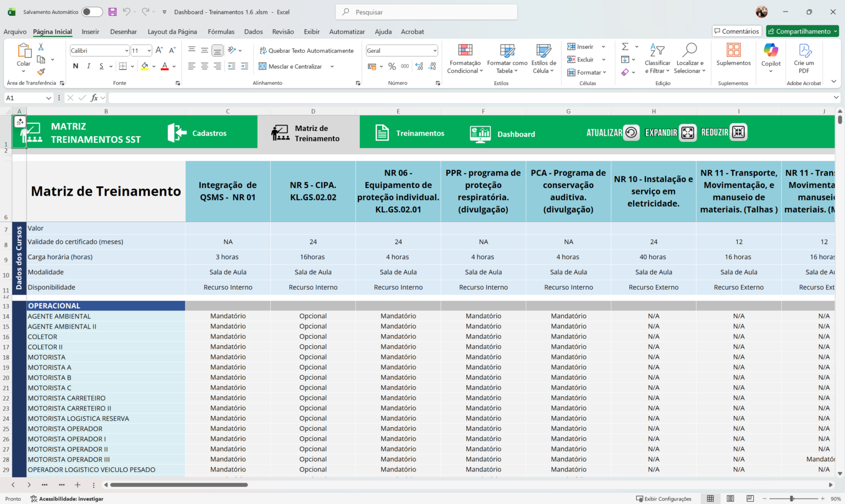The image size is (845, 504).
Task: Expand Formatação Condicional menu
Action: coord(465,59)
